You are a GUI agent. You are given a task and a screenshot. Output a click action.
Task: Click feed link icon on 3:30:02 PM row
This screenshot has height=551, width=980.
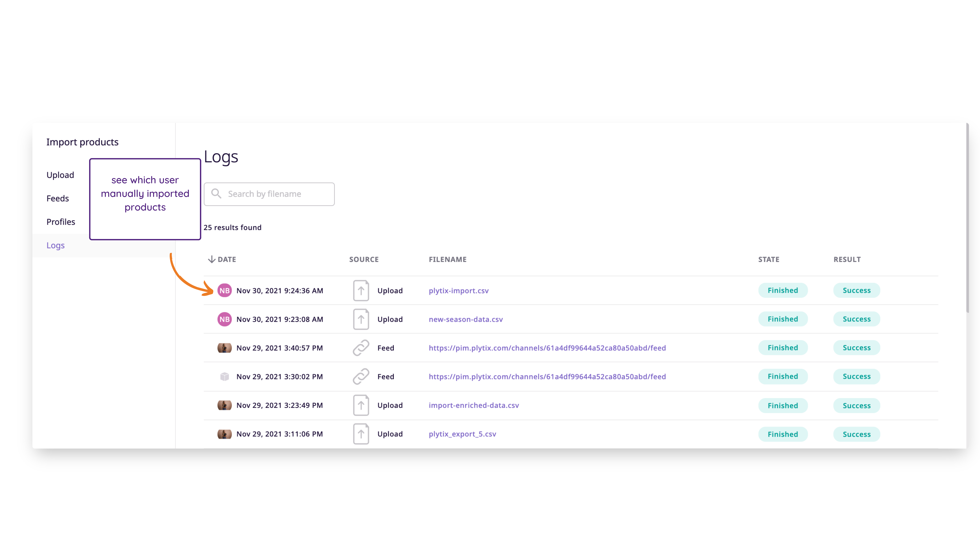point(361,377)
